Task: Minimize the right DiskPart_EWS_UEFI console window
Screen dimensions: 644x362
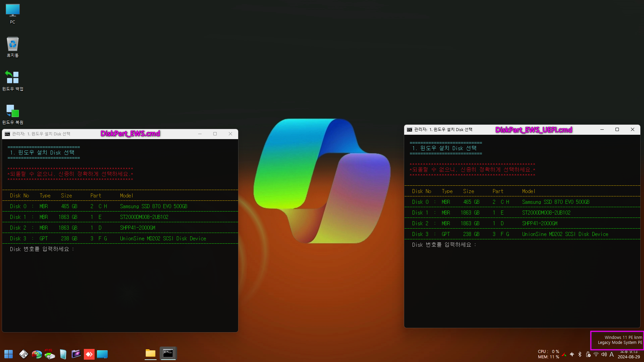Action: [x=602, y=130]
